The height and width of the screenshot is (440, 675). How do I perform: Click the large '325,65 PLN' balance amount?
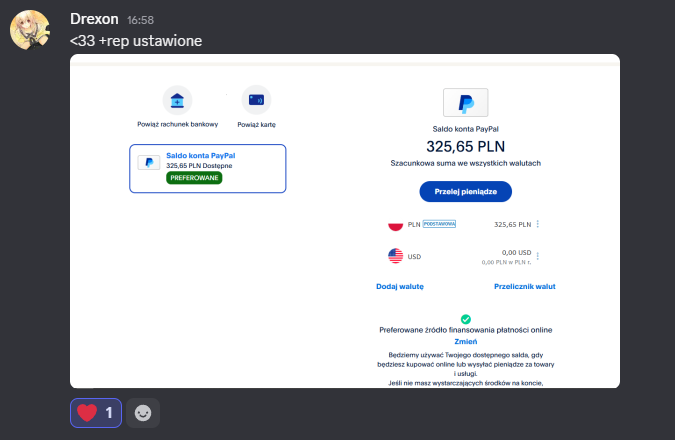(x=466, y=147)
